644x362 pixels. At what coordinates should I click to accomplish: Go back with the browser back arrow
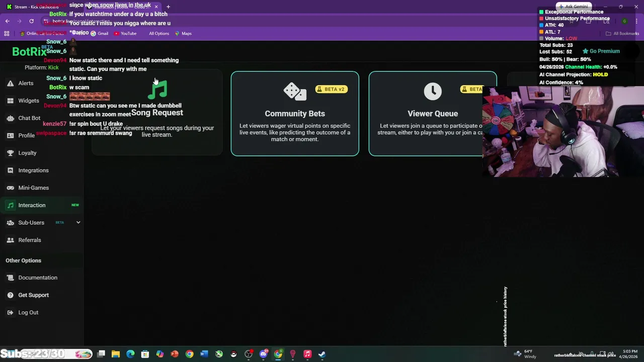coord(8,21)
